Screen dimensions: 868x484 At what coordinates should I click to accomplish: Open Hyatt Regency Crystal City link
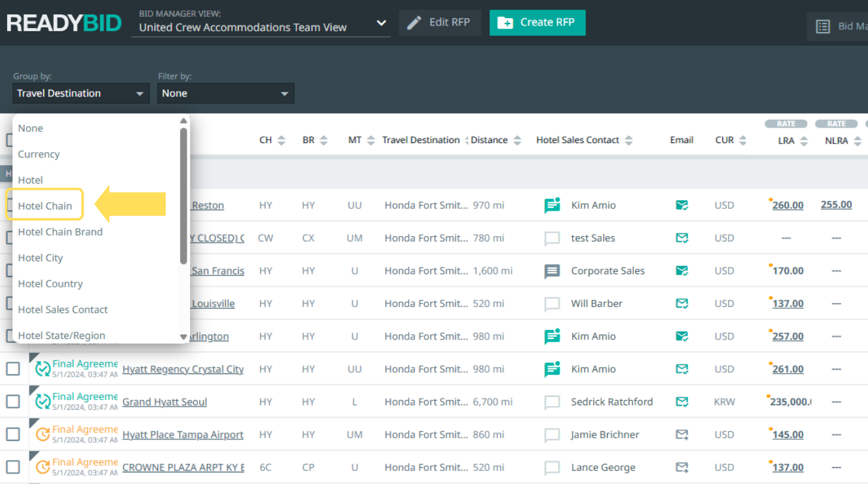pyautogui.click(x=183, y=369)
